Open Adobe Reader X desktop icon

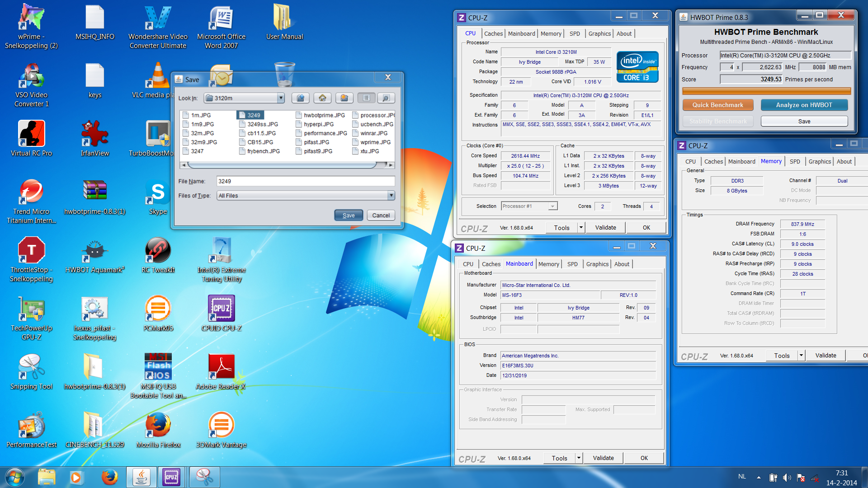[221, 372]
